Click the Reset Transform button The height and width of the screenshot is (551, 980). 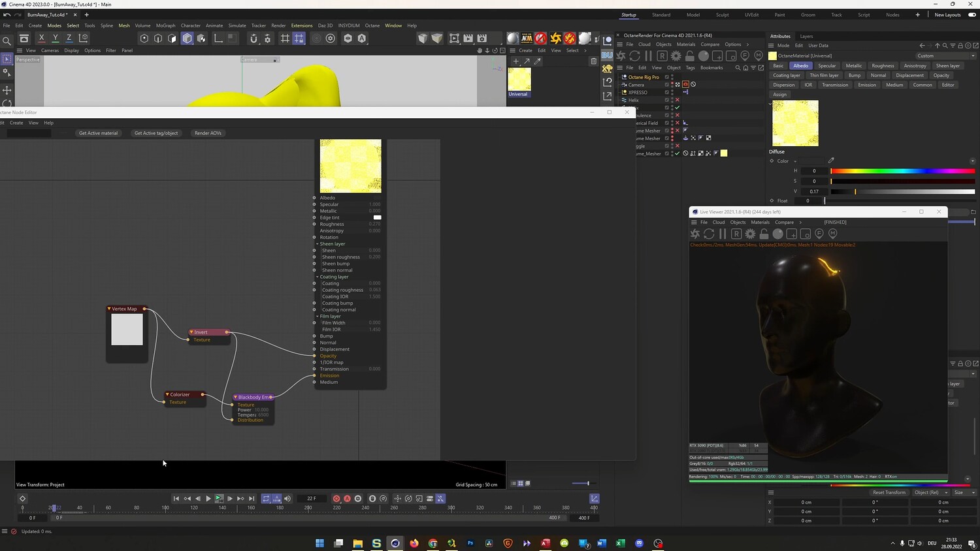click(x=889, y=492)
